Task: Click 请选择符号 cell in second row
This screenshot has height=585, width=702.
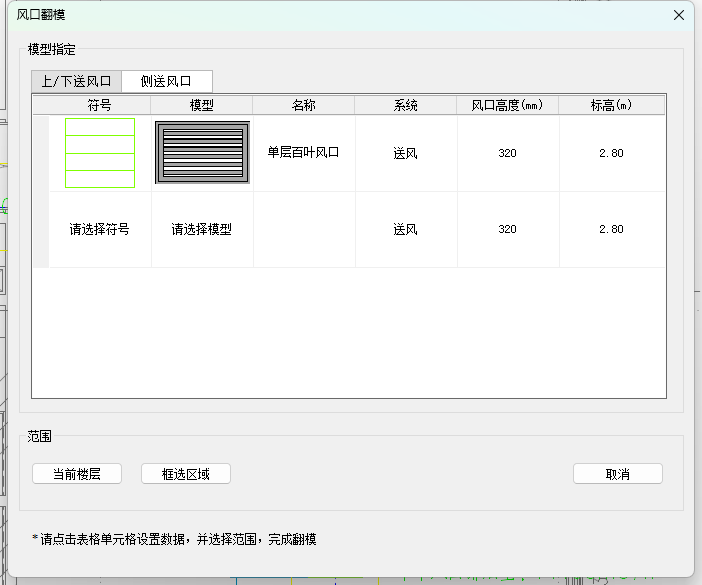Action: 100,229
